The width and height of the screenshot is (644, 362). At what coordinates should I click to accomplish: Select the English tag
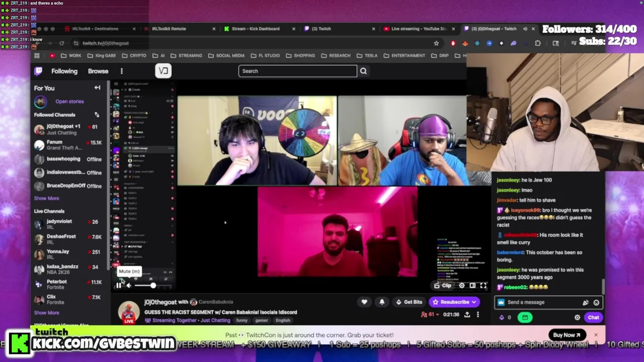click(283, 320)
